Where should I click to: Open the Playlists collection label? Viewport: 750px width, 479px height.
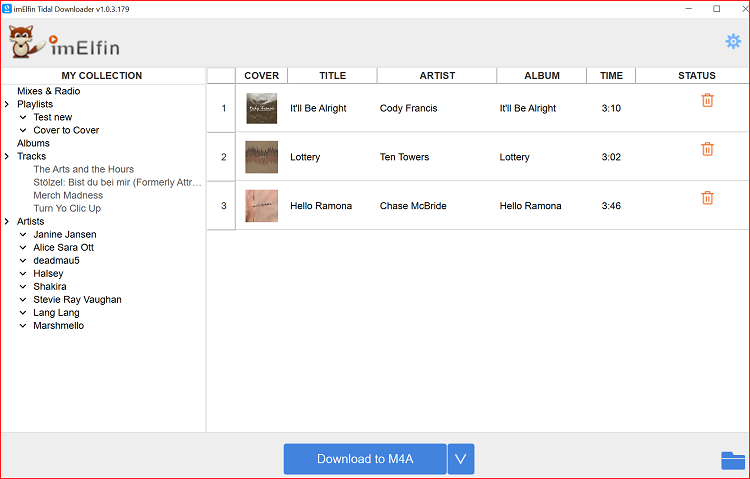(35, 104)
